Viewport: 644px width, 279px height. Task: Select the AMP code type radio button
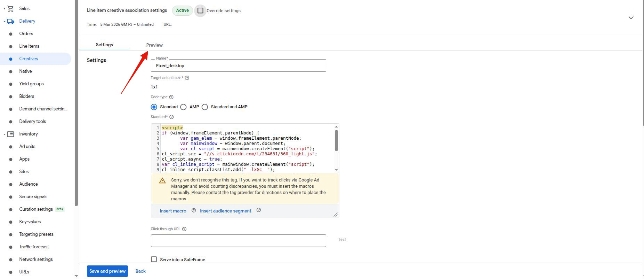point(184,107)
